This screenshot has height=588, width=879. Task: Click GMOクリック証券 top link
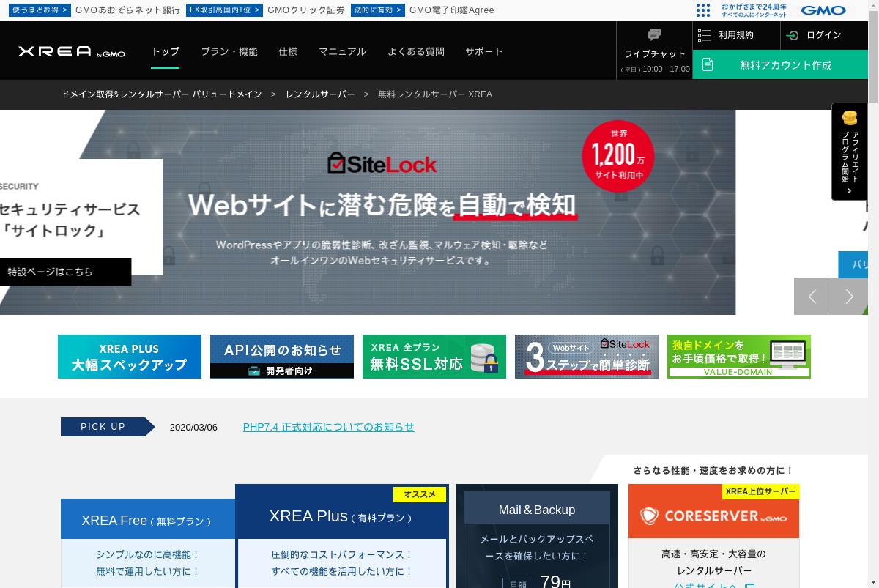tap(306, 10)
